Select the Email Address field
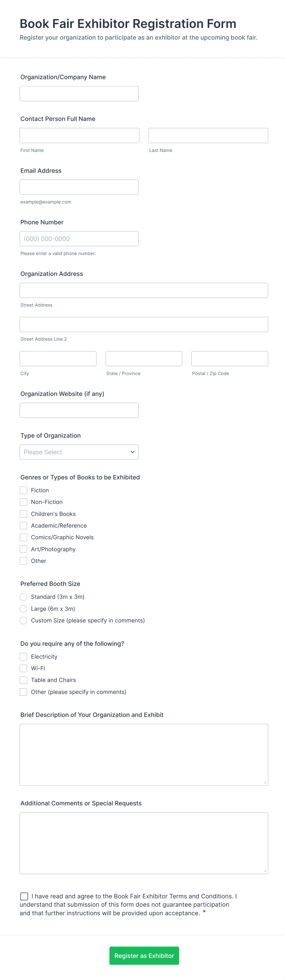 pyautogui.click(x=79, y=187)
